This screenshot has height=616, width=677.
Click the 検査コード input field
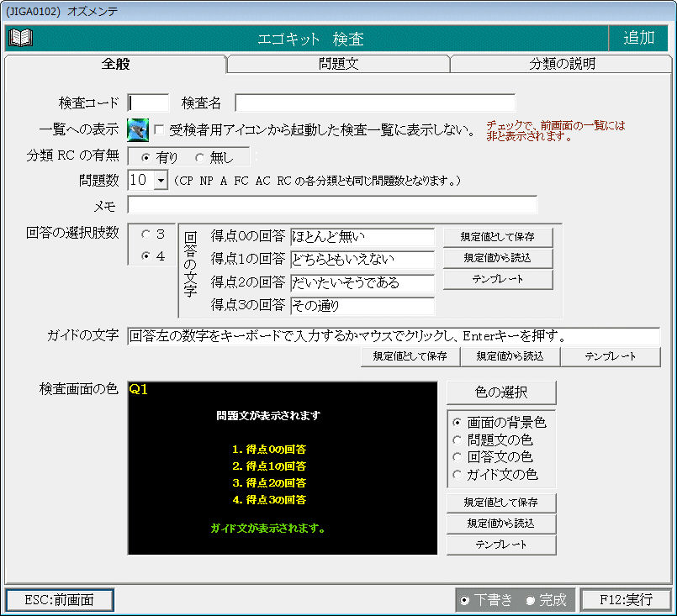148,103
